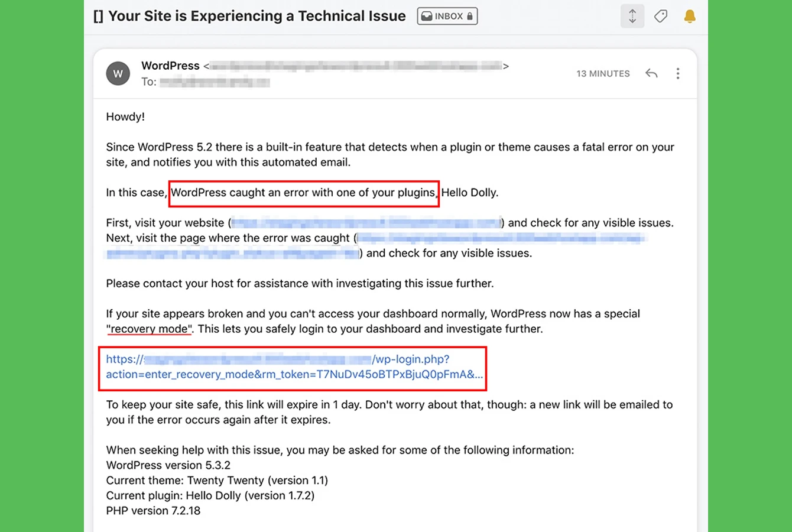The height and width of the screenshot is (532, 792).
Task: Click the blurred website URL link
Action: [366, 223]
